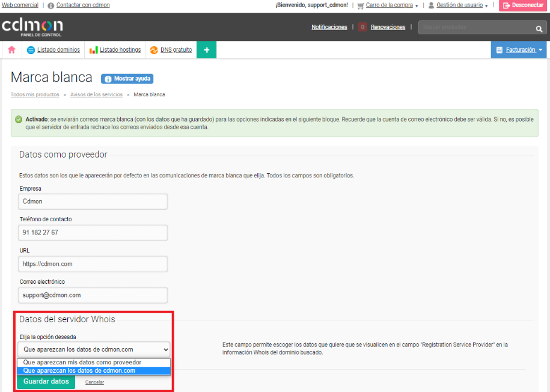Viewport: 550px width, 392px height.
Task: Click the cdmon logo
Action: tap(32, 28)
